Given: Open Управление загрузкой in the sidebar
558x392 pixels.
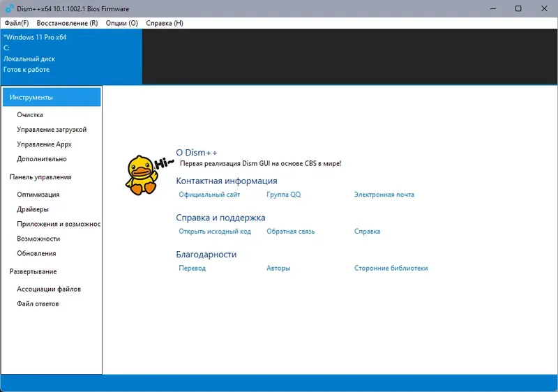Looking at the screenshot, I should tap(52, 130).
